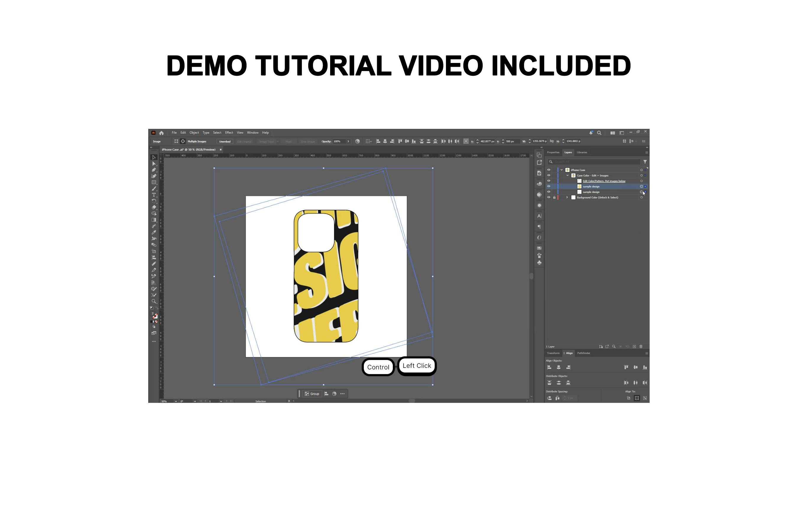Open the Align panel options menu
This screenshot has height=532, width=798.
point(646,353)
